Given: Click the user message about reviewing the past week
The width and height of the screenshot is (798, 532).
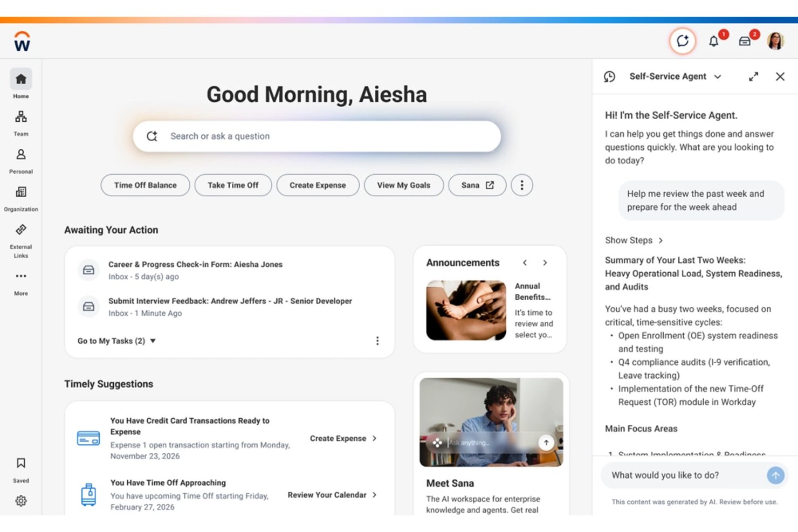Looking at the screenshot, I should tap(701, 201).
